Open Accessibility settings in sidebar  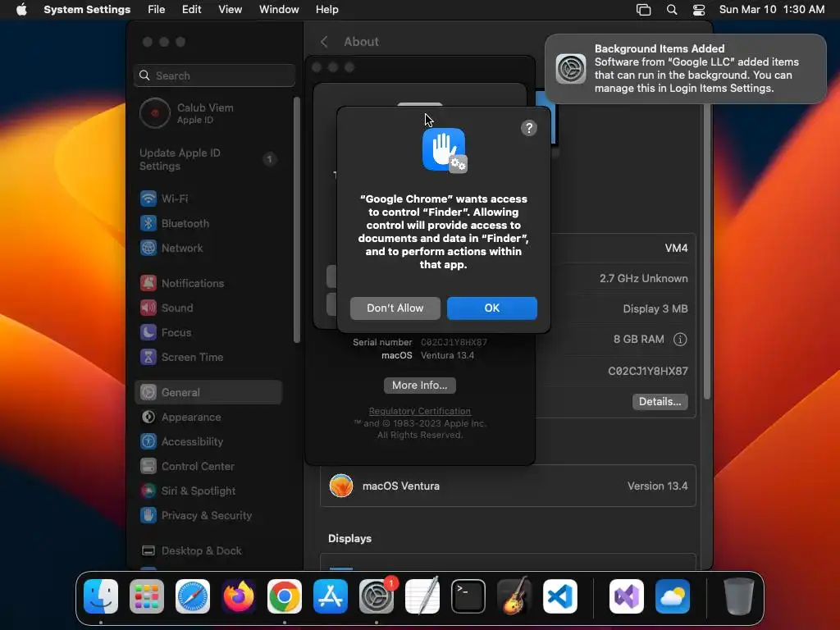point(209,441)
